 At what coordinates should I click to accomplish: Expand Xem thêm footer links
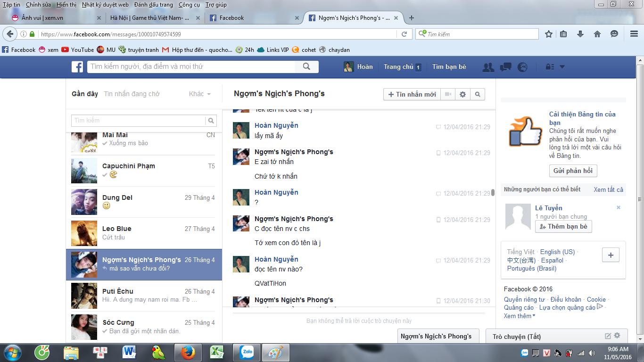point(520,316)
